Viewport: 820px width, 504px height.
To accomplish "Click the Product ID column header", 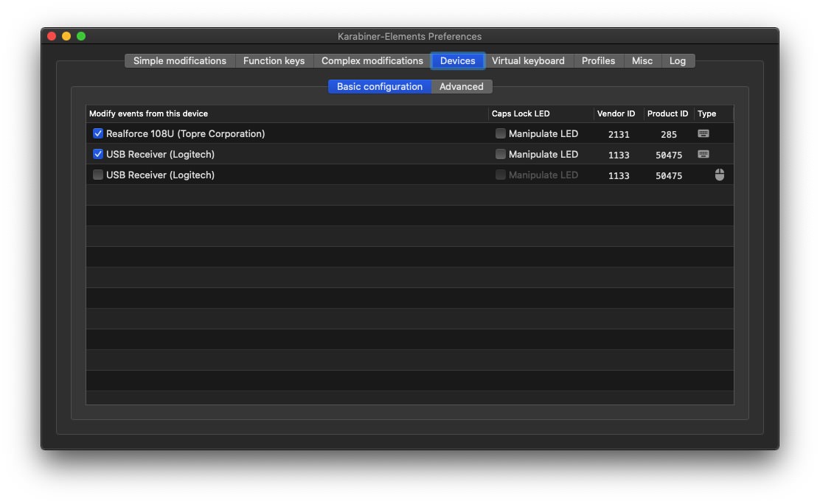I will [x=668, y=113].
